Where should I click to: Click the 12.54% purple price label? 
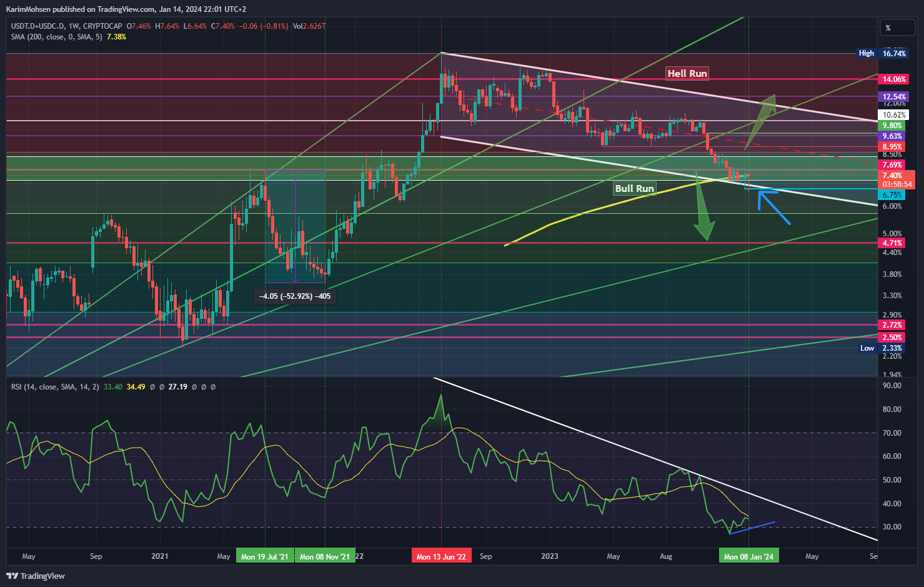(x=893, y=97)
